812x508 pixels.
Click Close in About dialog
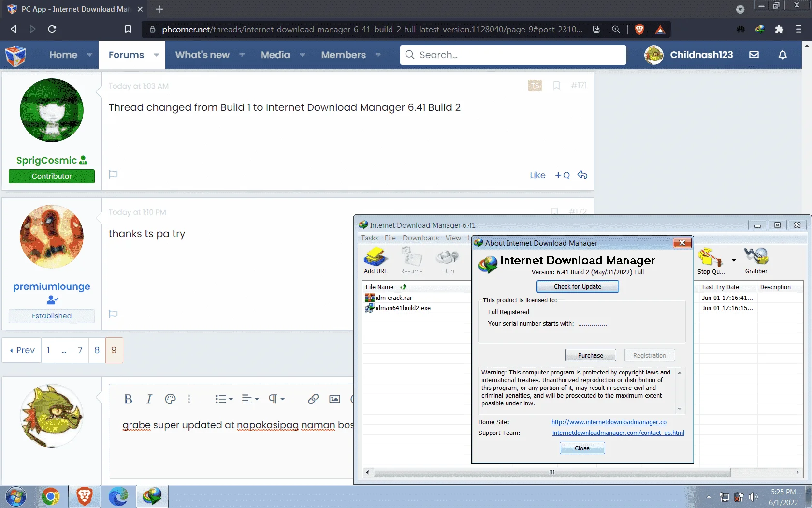[x=582, y=448]
